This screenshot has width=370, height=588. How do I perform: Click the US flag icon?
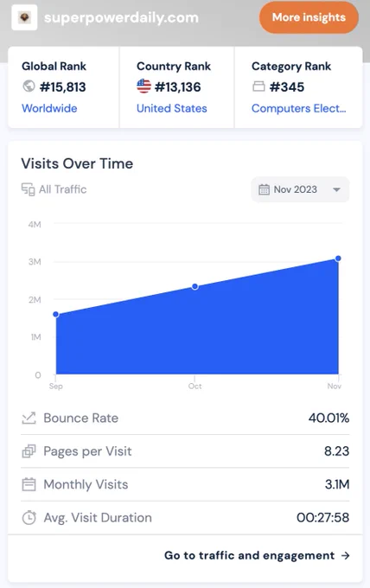pyautogui.click(x=144, y=86)
